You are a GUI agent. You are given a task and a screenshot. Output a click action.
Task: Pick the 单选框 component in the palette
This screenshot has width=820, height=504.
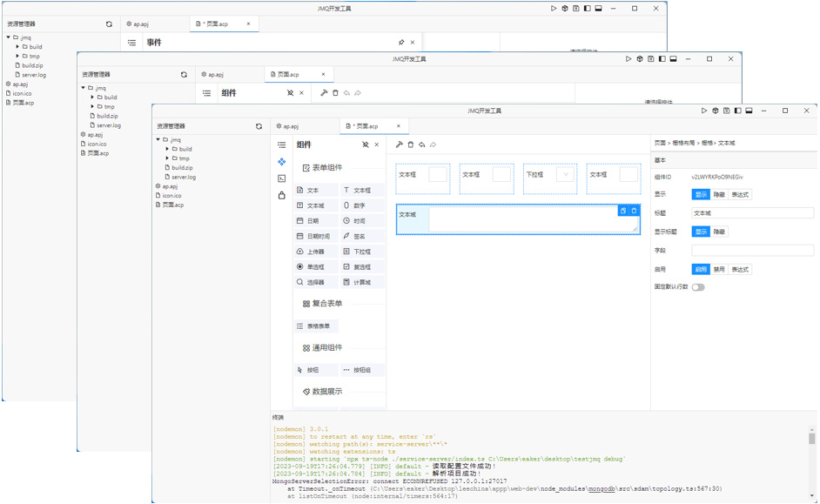316,266
